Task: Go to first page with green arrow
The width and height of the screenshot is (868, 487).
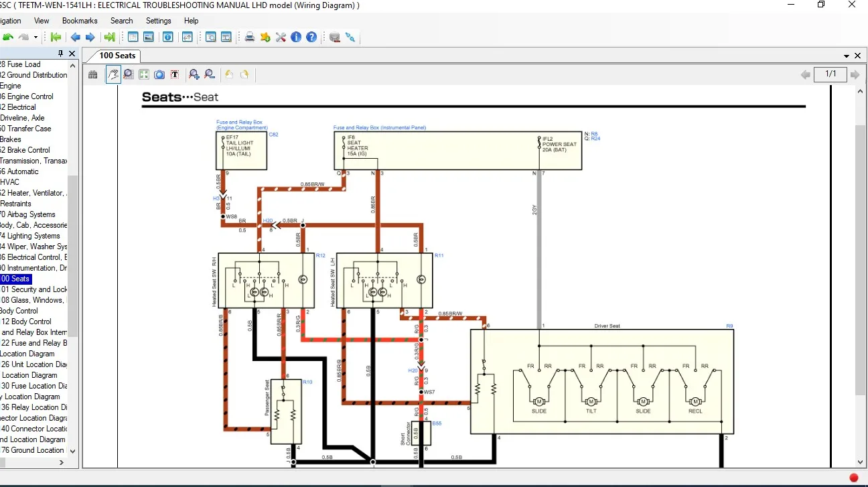Action: click(x=56, y=37)
